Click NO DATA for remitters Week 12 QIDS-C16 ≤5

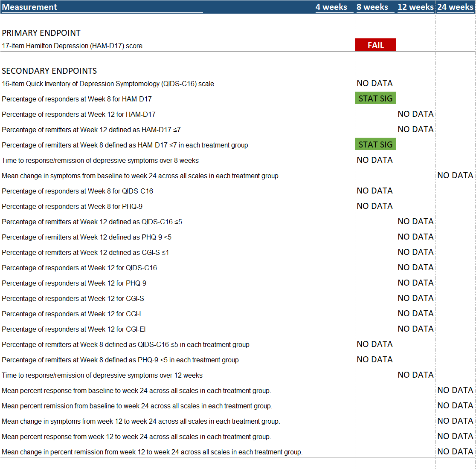(x=415, y=222)
